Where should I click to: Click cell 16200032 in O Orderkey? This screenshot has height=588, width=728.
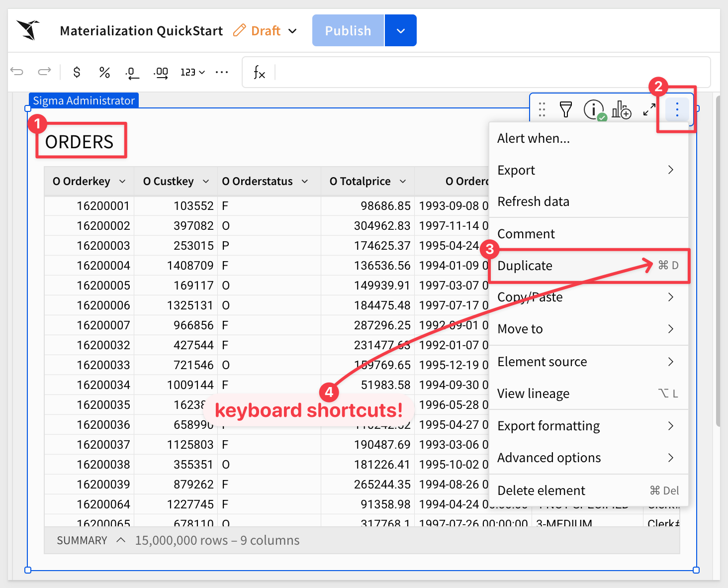(x=89, y=345)
